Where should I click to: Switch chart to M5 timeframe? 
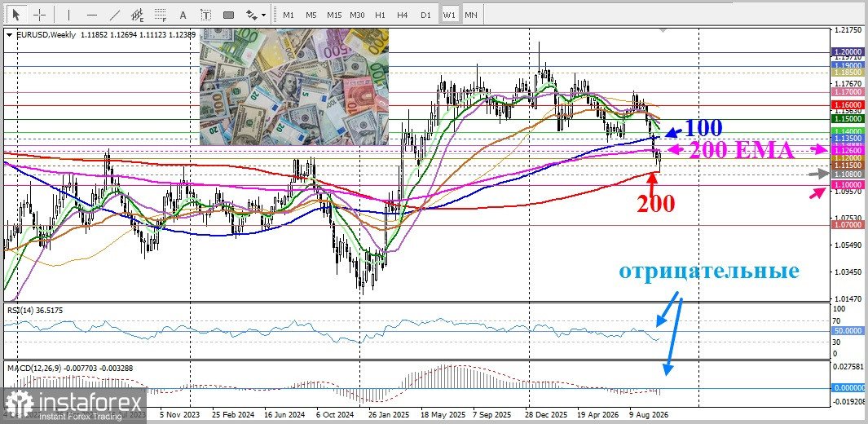[x=311, y=15]
